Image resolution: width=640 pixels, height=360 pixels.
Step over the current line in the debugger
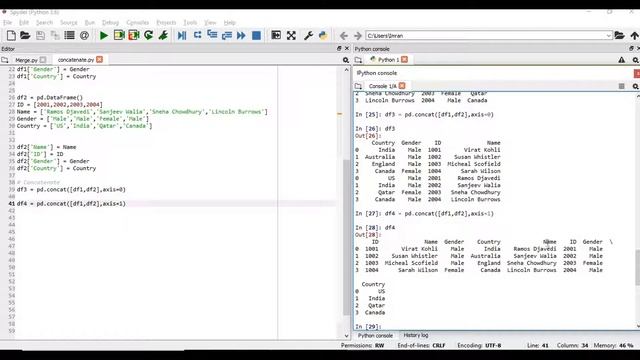point(198,36)
